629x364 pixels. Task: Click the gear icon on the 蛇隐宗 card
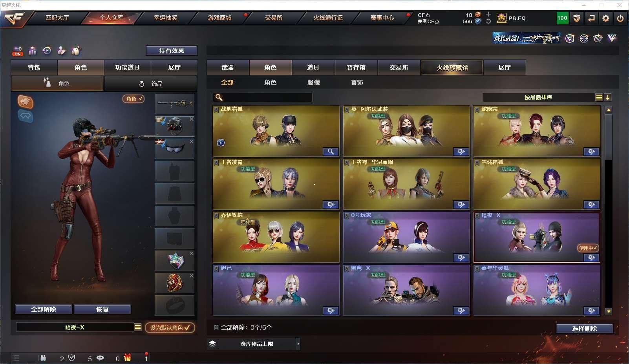point(591,152)
